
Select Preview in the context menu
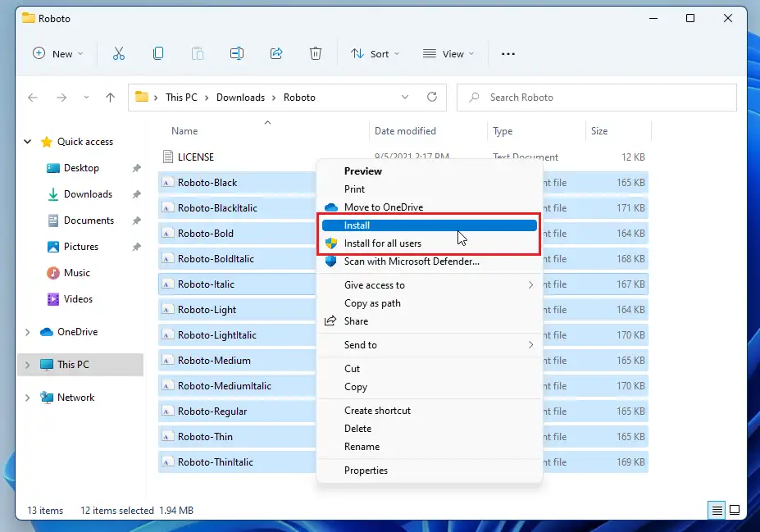pyautogui.click(x=430, y=171)
